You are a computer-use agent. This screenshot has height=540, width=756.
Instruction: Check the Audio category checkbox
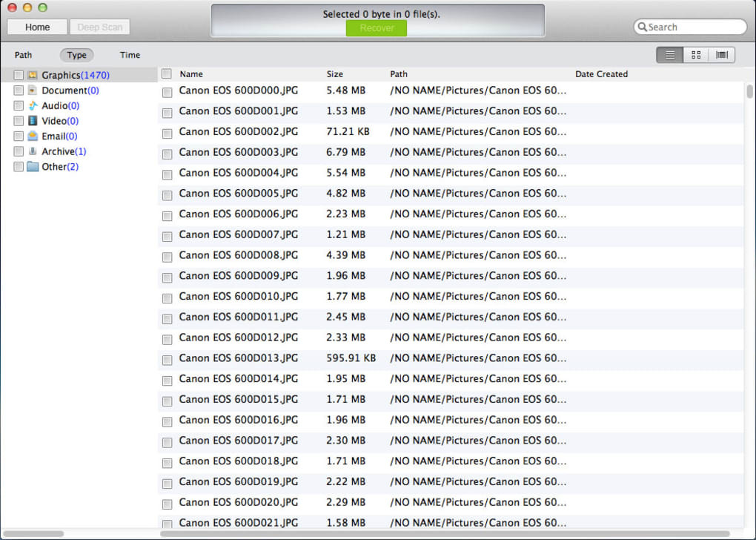19,105
